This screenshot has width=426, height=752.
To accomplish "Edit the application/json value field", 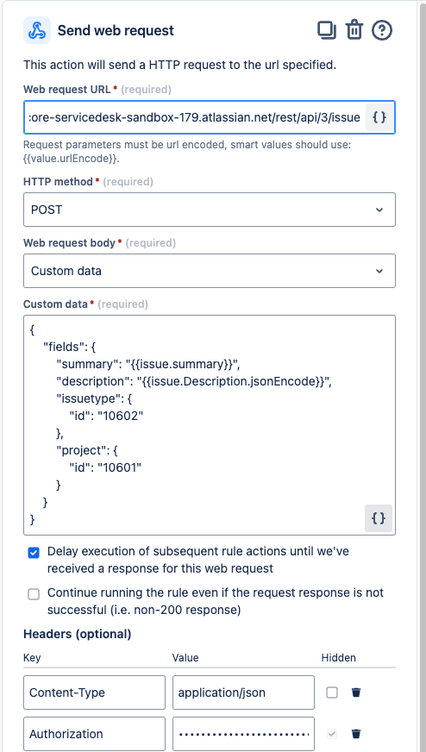I will (x=244, y=693).
